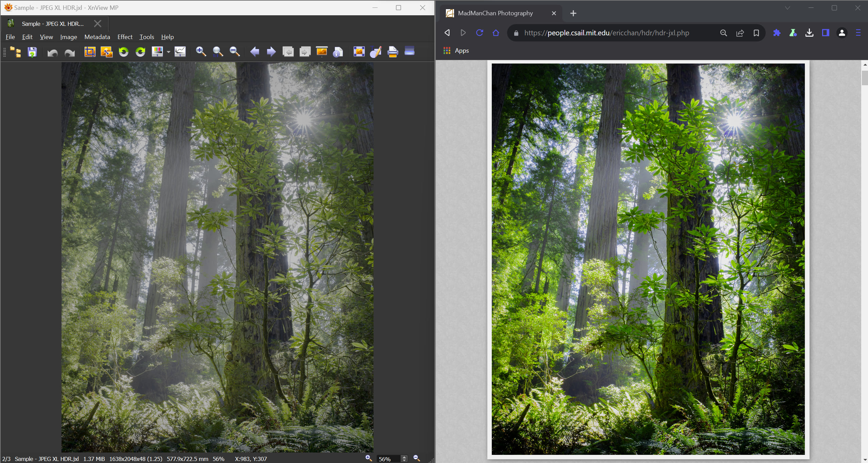Click the Apps bookmarks shortcut
868x463 pixels.
pos(456,51)
